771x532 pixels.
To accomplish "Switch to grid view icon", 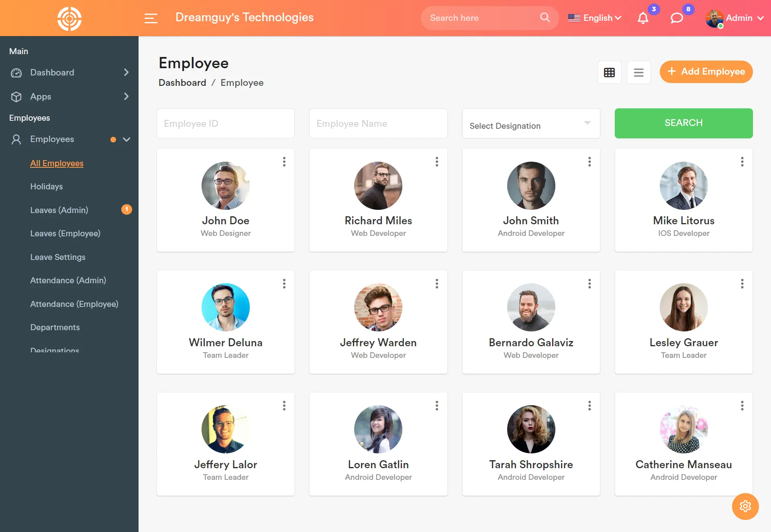I will click(609, 72).
